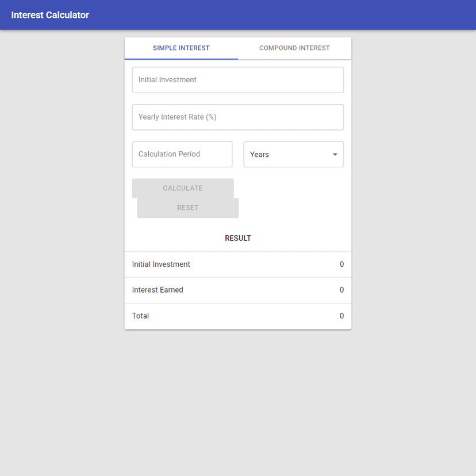Click inside the Initial Investment field

[237, 79]
